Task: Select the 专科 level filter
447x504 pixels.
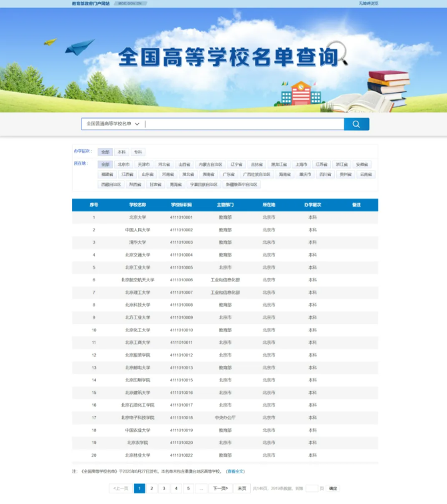Action: pyautogui.click(x=137, y=152)
